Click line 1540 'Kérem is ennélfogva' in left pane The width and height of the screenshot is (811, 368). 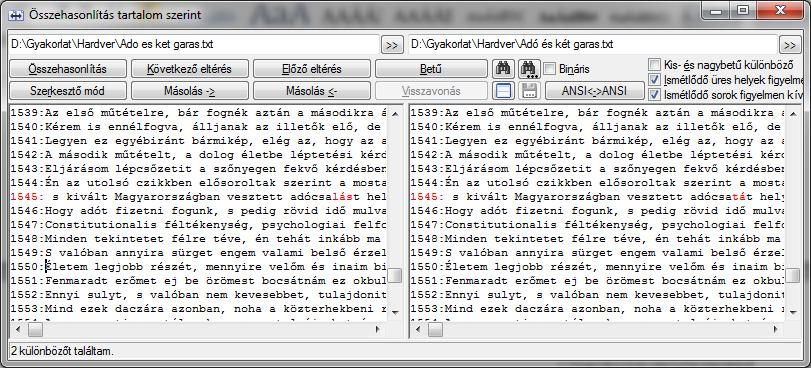[x=199, y=127]
